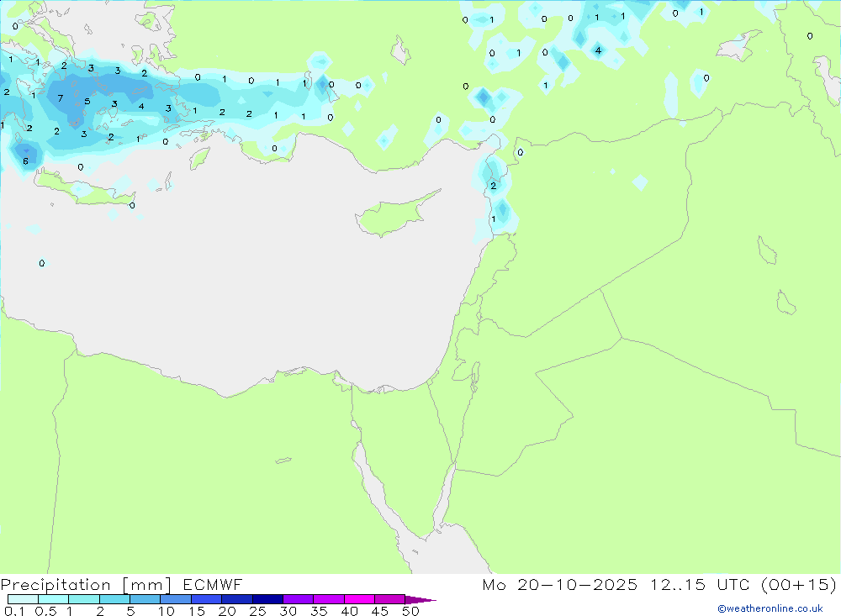
Task: Click the '35' legend scale label
Action: 319,611
